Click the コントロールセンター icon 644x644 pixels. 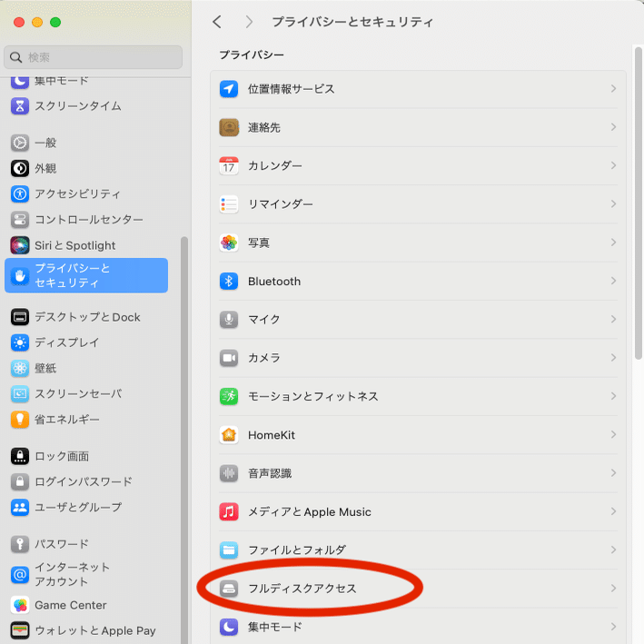tap(20, 220)
